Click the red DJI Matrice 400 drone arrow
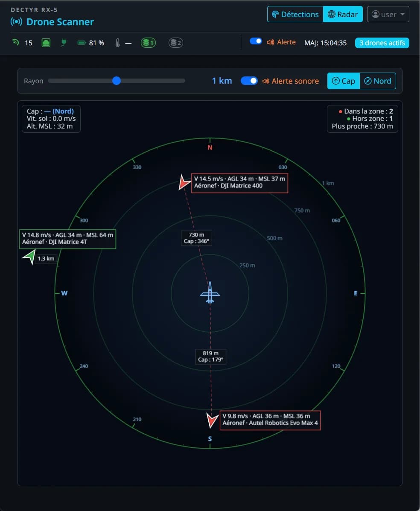 pos(184,183)
